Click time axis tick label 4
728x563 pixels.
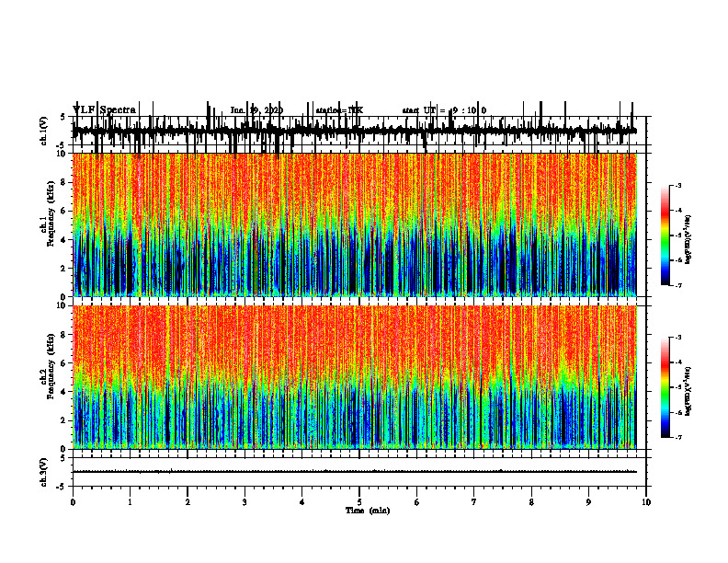pos(301,502)
